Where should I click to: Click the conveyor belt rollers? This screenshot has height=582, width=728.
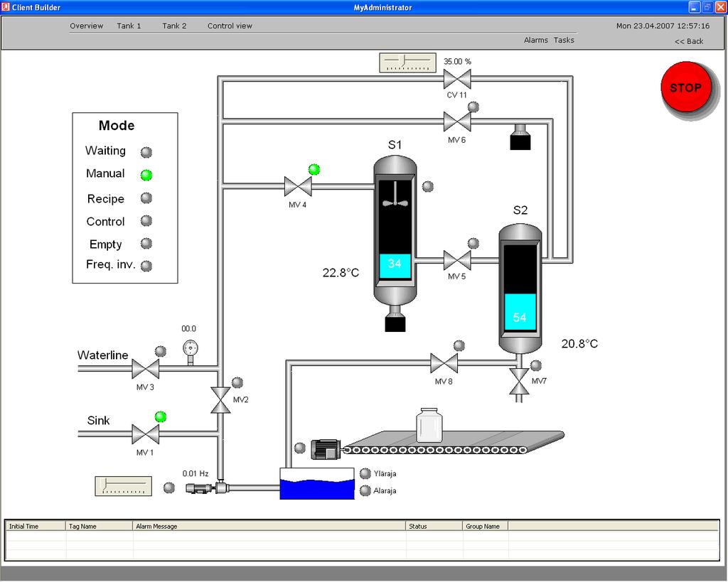(436, 450)
